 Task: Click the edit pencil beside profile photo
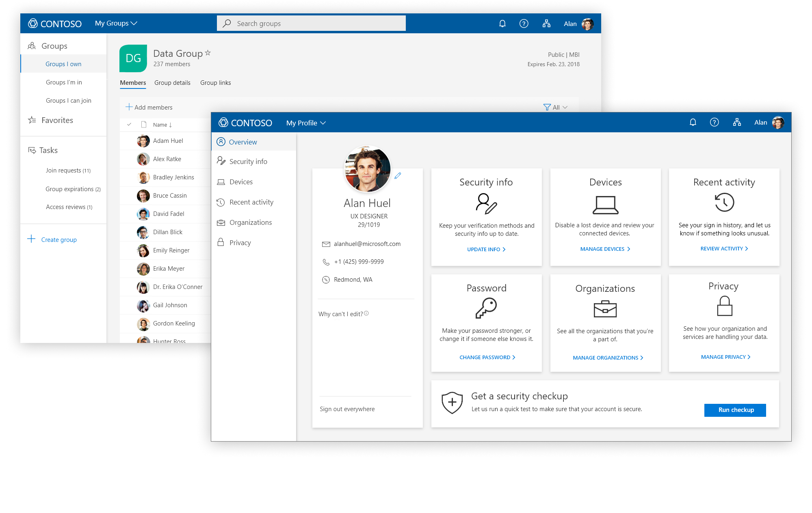(x=398, y=176)
